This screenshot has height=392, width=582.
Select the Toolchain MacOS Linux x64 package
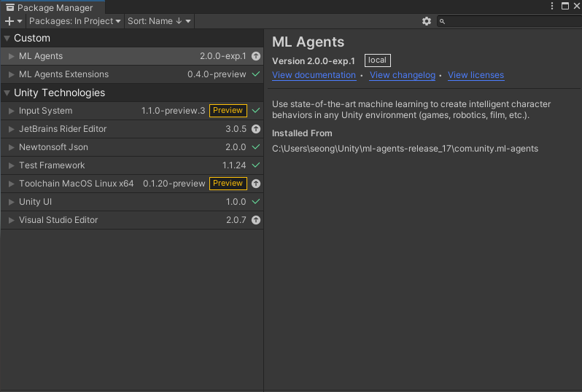tap(132, 184)
